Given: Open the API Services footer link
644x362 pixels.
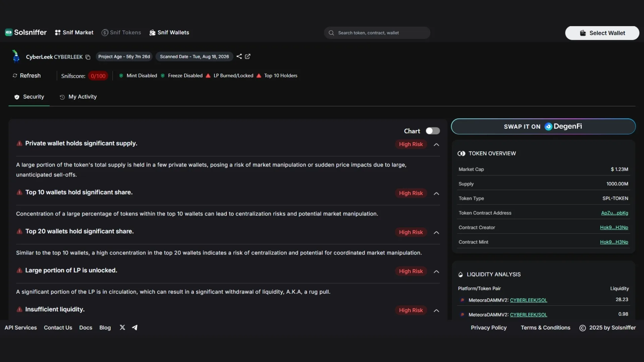Looking at the screenshot, I should 21,327.
